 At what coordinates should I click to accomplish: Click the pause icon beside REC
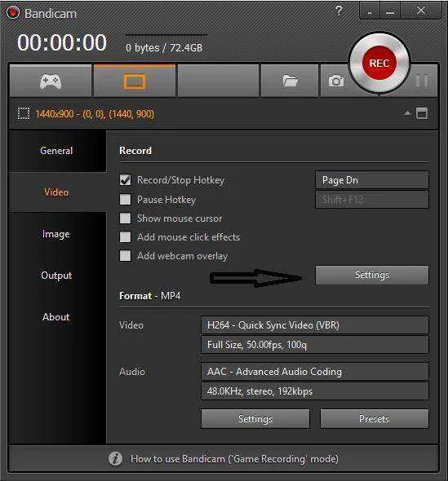(x=422, y=81)
